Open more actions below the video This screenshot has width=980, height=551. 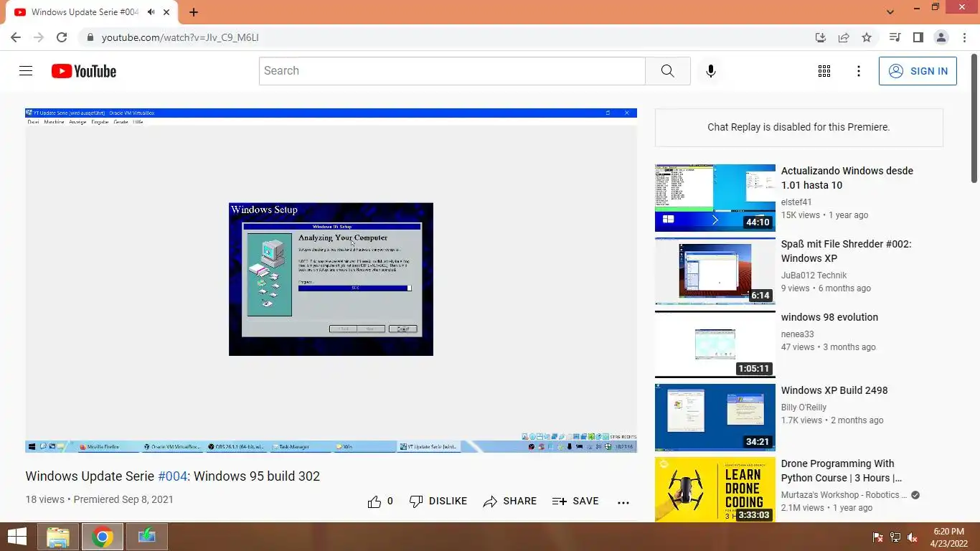click(x=623, y=502)
